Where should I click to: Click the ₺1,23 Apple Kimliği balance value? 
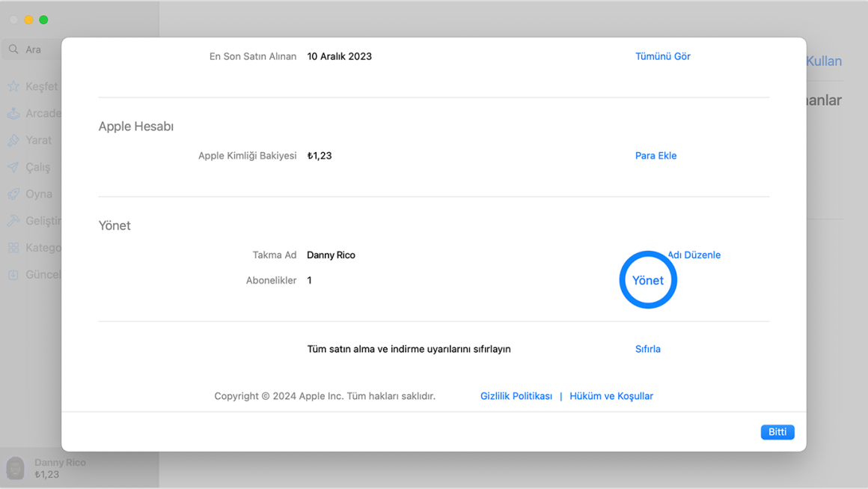point(320,156)
